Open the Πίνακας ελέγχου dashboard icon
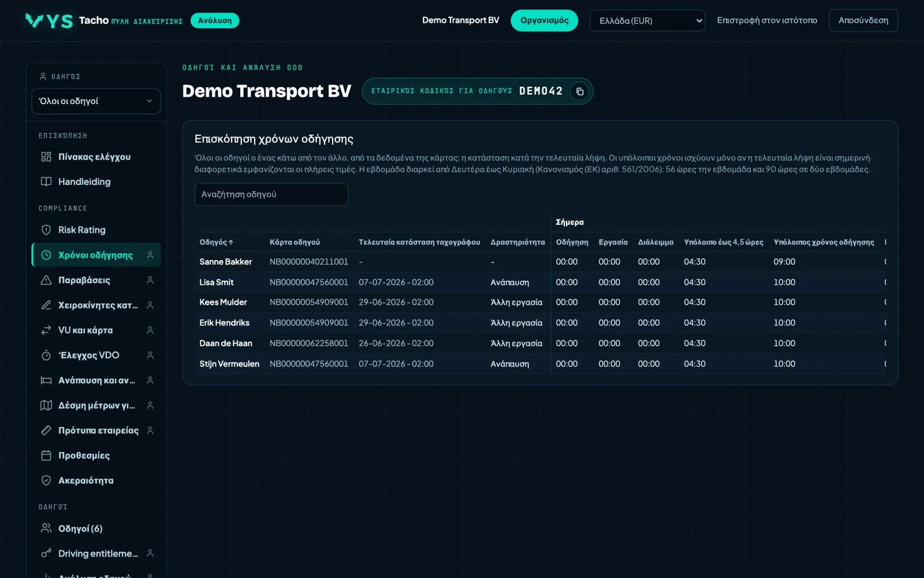The width and height of the screenshot is (924, 578). point(46,157)
